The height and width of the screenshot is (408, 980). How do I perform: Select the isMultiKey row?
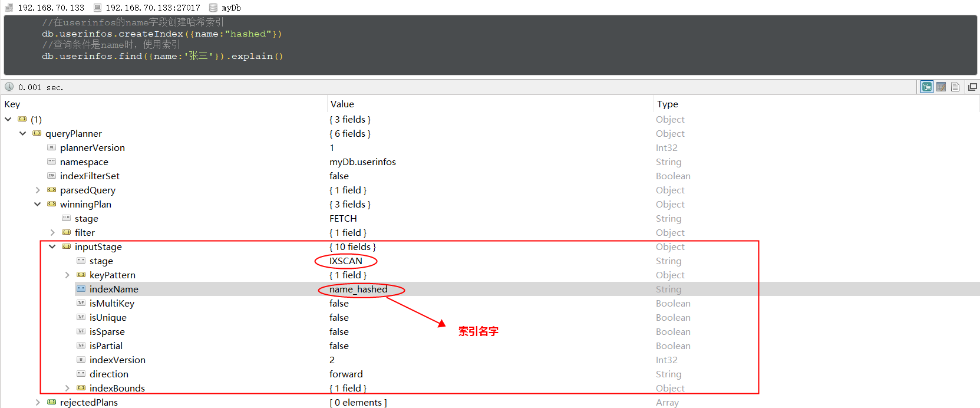[112, 304]
